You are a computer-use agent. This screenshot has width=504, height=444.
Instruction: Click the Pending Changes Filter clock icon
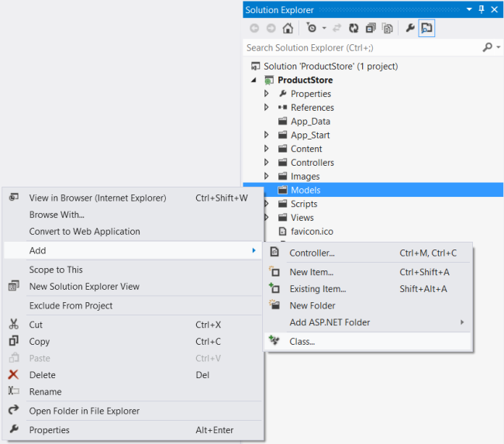pyautogui.click(x=312, y=28)
